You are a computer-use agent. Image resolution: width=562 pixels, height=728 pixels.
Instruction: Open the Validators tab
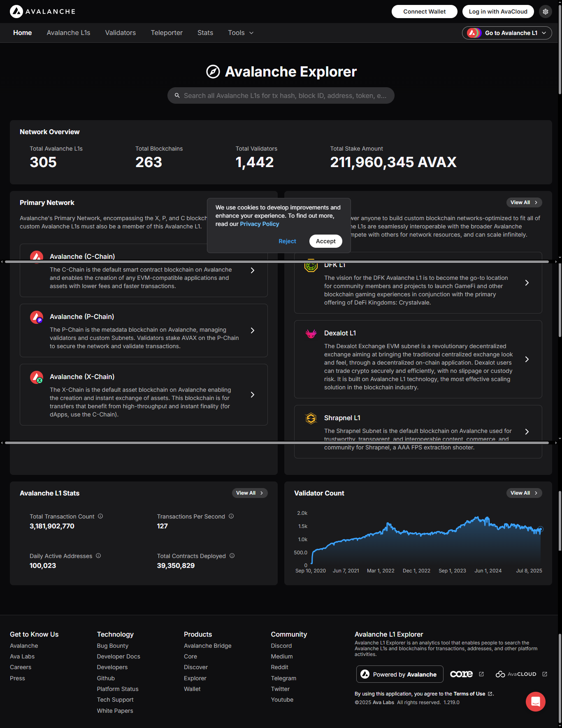tap(121, 33)
